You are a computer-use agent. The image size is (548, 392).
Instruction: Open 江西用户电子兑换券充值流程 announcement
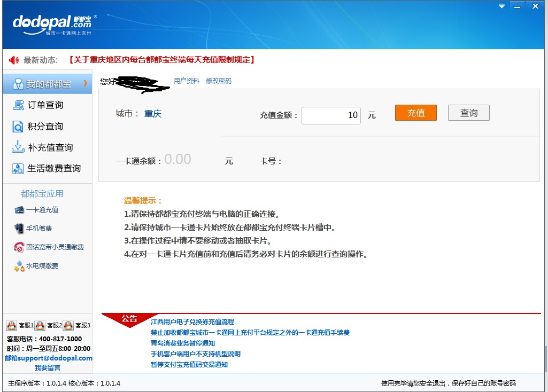click(192, 322)
